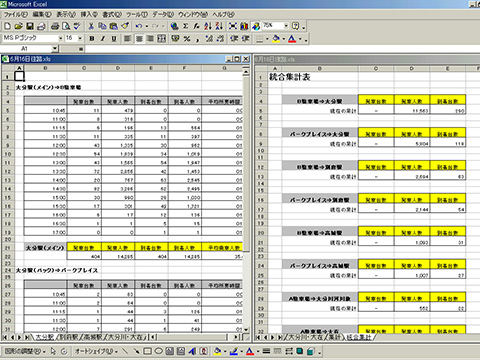Open the オートシェイプ button on drawing toolbar
The image size is (480, 360).
pos(96,351)
